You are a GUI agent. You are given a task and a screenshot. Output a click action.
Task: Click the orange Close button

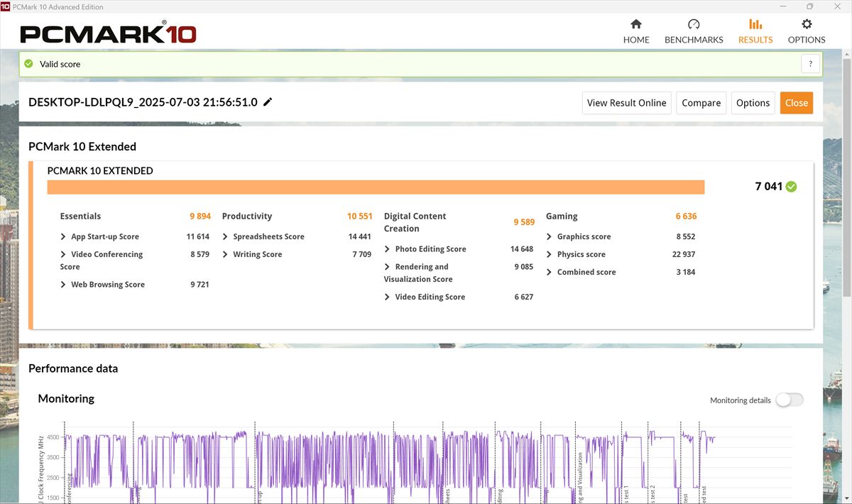coord(797,103)
